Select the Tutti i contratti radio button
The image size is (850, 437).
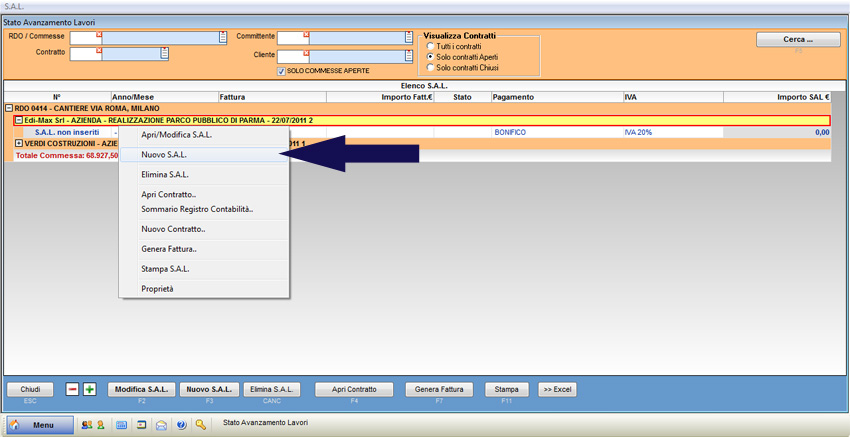(x=431, y=46)
